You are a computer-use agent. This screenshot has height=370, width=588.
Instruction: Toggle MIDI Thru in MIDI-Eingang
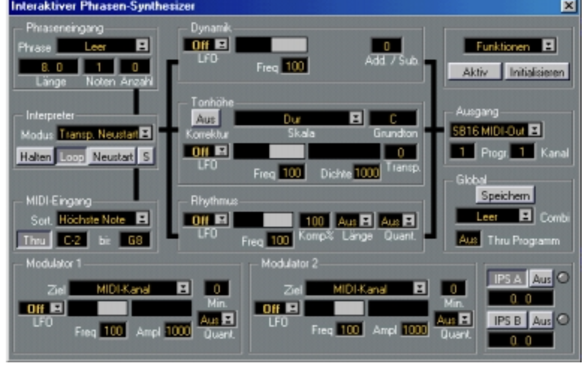[x=34, y=240]
